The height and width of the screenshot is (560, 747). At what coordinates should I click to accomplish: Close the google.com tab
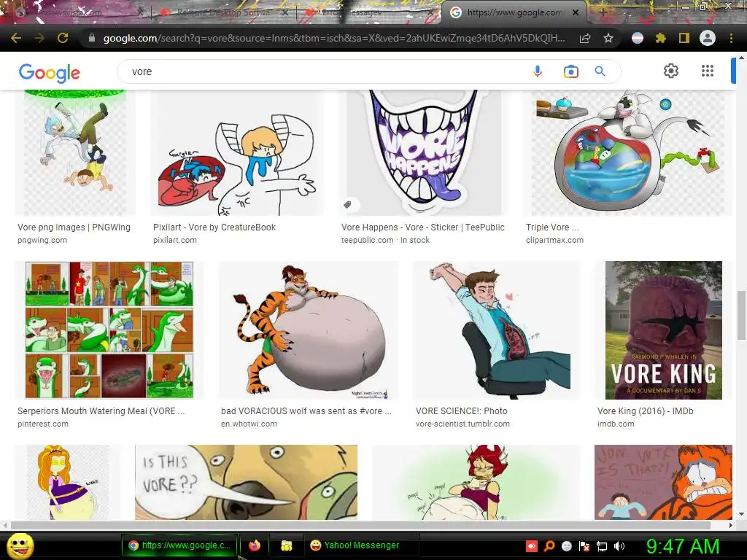pyautogui.click(x=576, y=12)
